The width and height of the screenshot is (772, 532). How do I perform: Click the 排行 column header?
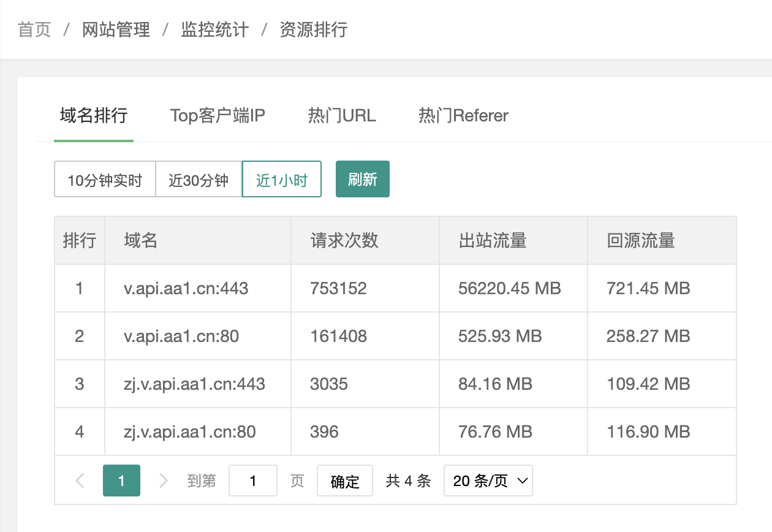click(80, 240)
